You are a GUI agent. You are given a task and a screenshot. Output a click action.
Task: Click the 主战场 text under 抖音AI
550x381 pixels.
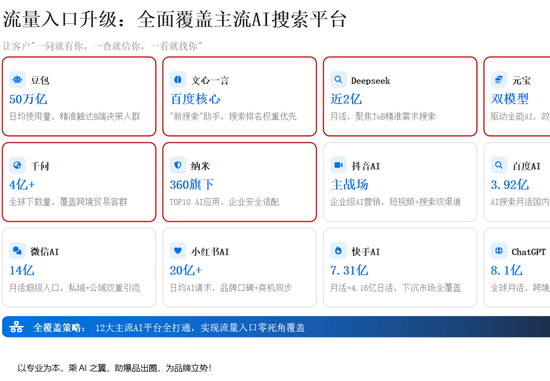349,185
